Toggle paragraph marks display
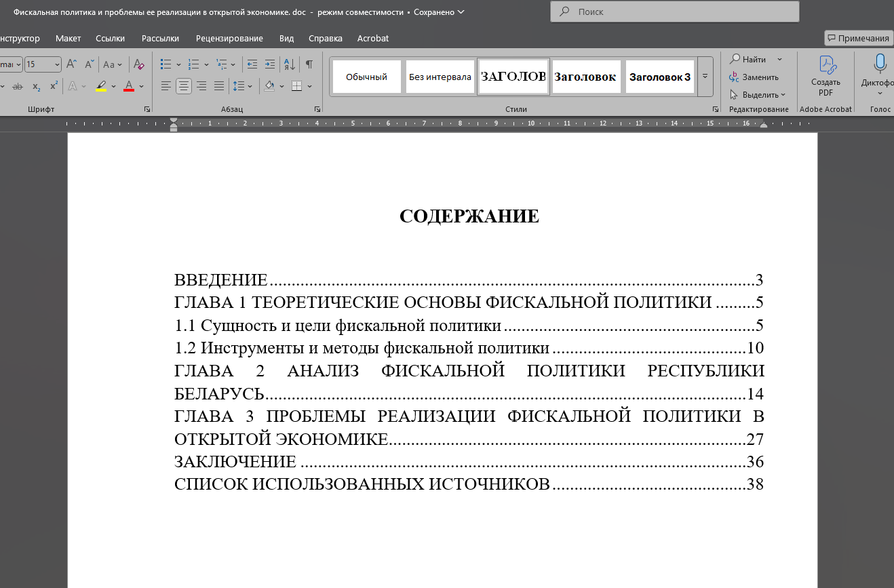 click(309, 64)
